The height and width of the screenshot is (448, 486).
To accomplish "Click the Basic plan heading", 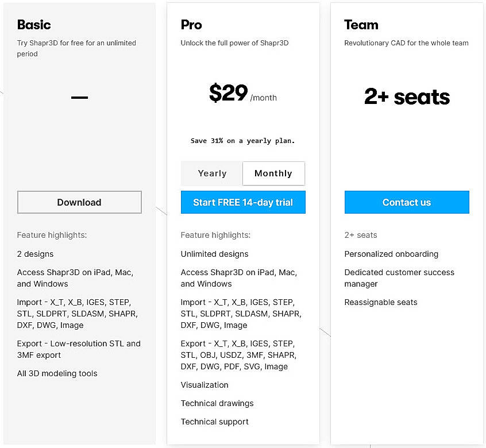I will [33, 25].
